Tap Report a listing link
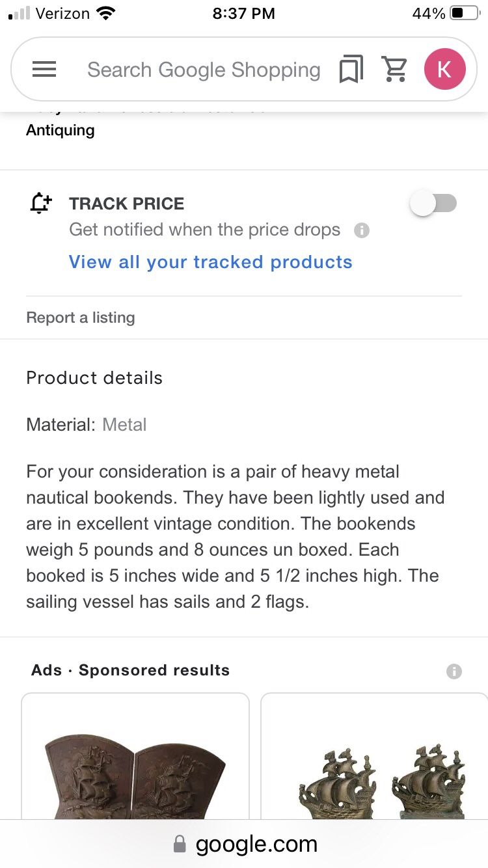The height and width of the screenshot is (868, 488). click(x=81, y=318)
